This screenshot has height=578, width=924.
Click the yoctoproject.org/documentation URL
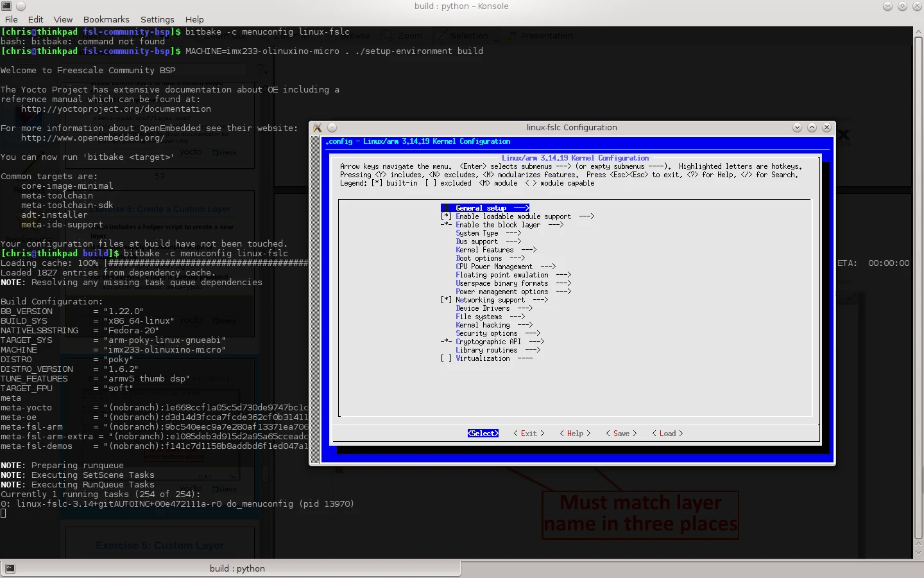(x=116, y=109)
